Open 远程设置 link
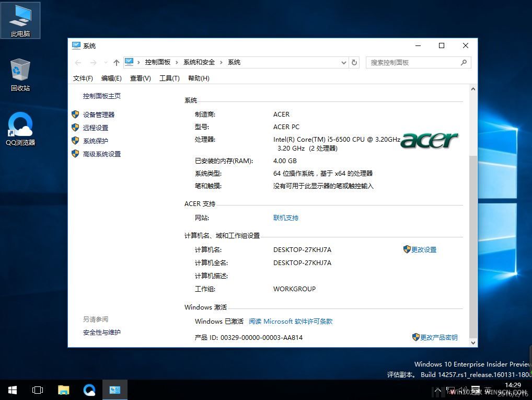 (95, 128)
